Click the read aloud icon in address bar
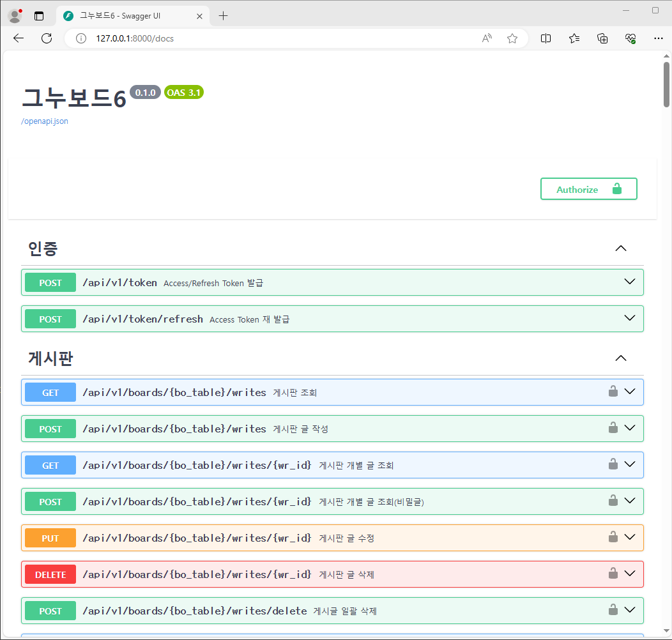The height and width of the screenshot is (640, 672). click(487, 38)
